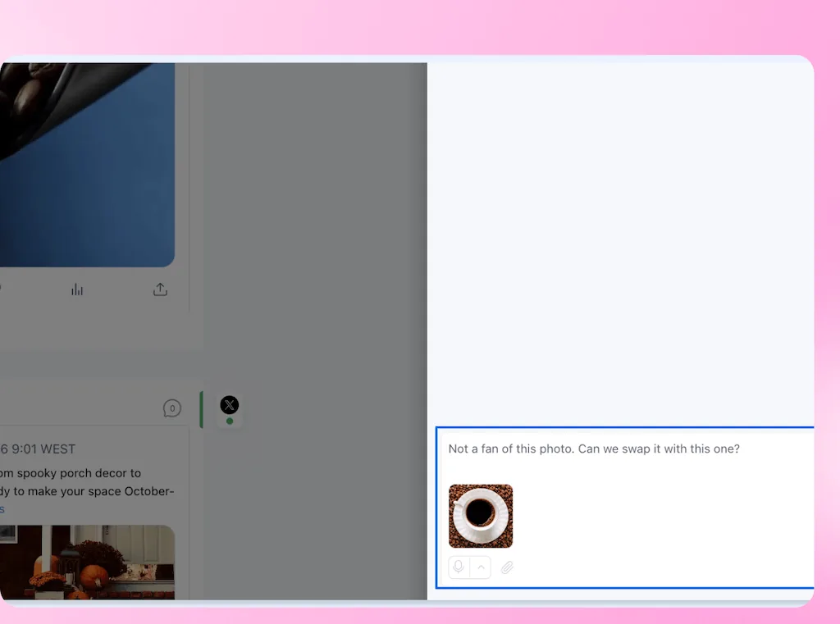This screenshot has height=624, width=840.
Task: Open the pumpkin porch decor post image
Action: pyautogui.click(x=87, y=562)
